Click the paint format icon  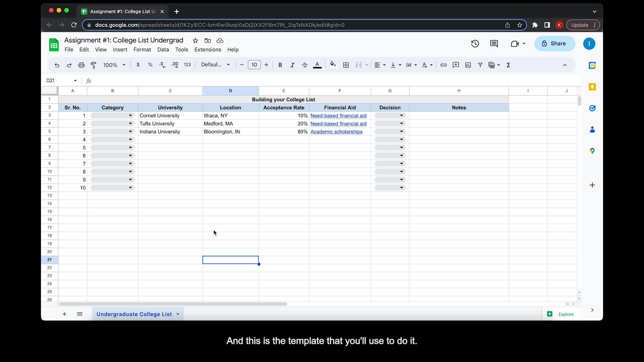coord(94,65)
